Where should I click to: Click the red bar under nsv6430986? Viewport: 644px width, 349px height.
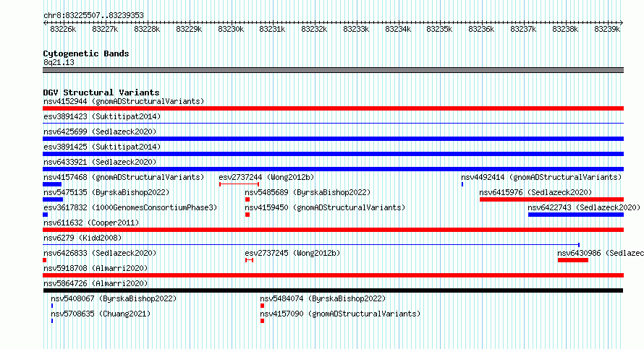[x=573, y=260]
